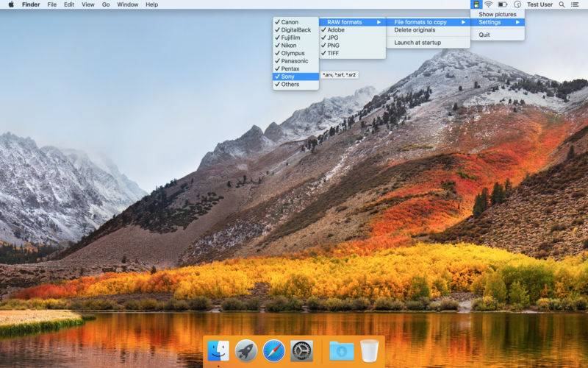Toggle the DigitalBack RAW format
The height and width of the screenshot is (368, 588).
296,29
